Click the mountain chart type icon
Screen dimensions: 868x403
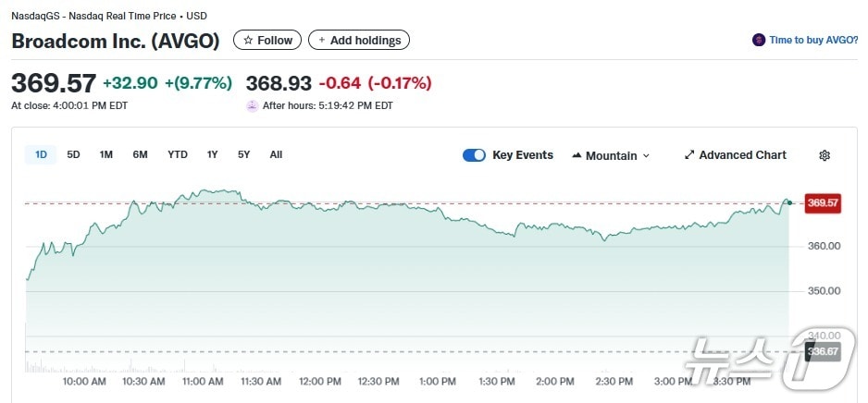pos(577,155)
